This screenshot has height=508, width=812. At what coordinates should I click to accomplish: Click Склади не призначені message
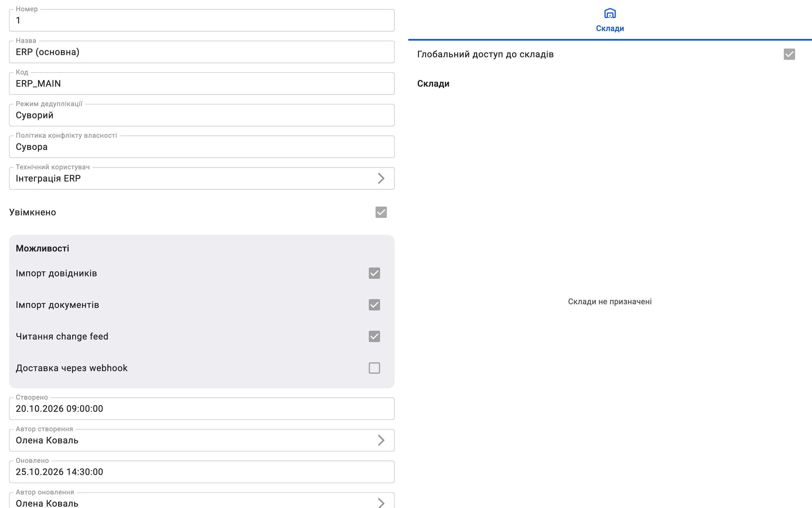tap(610, 302)
